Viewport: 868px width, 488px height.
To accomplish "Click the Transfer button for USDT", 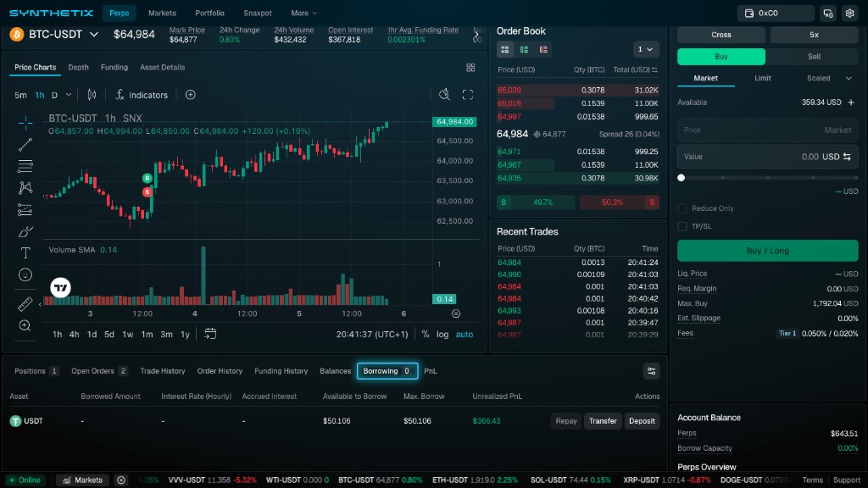I will 603,421.
